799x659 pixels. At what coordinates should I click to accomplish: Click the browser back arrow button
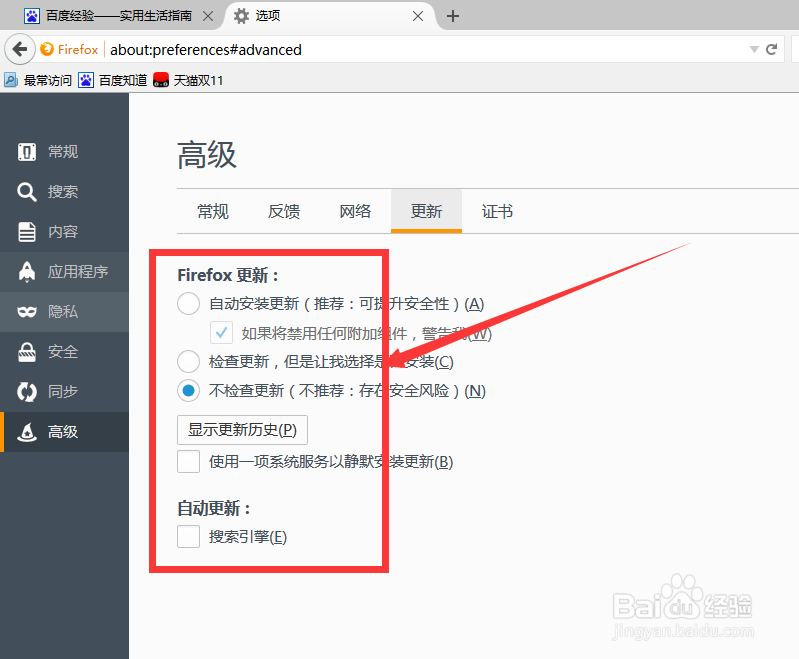pos(20,49)
